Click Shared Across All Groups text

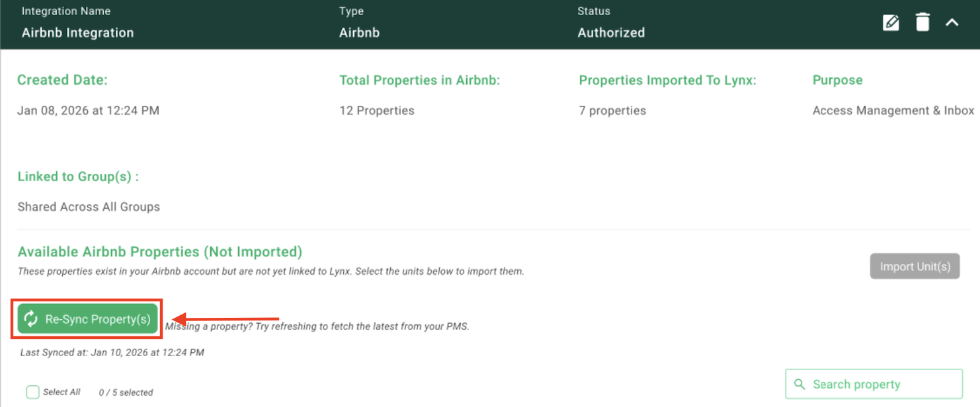pyautogui.click(x=89, y=207)
